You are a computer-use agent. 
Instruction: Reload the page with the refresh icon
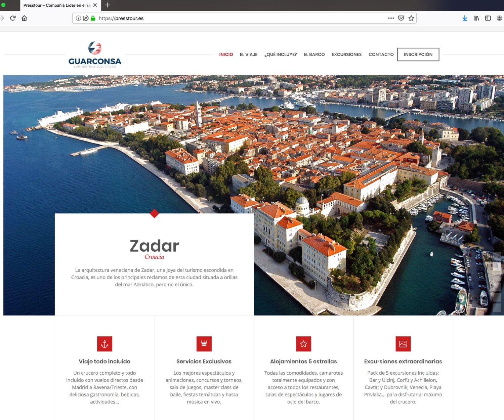pos(13,18)
